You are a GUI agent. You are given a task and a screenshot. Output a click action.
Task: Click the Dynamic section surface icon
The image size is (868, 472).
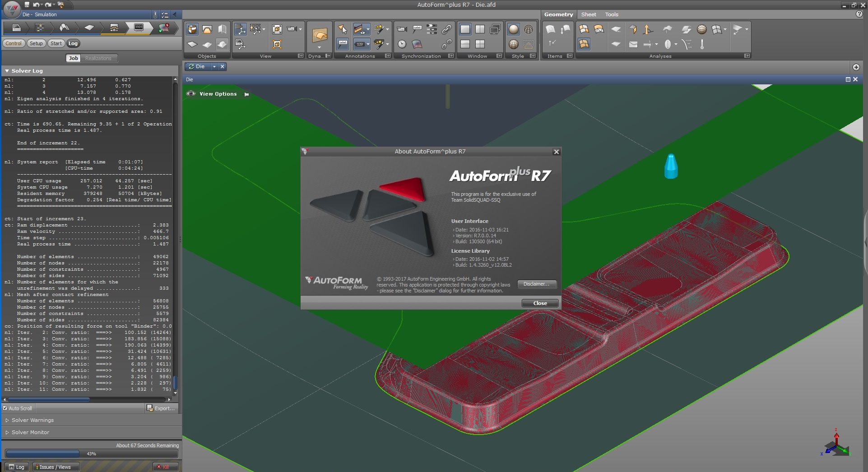pos(320,35)
